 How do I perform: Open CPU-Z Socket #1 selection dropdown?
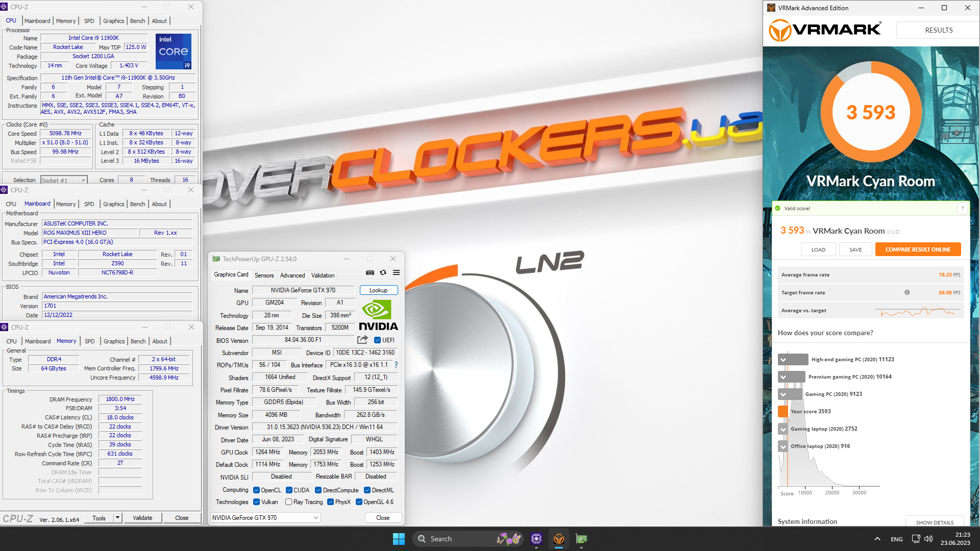(64, 180)
